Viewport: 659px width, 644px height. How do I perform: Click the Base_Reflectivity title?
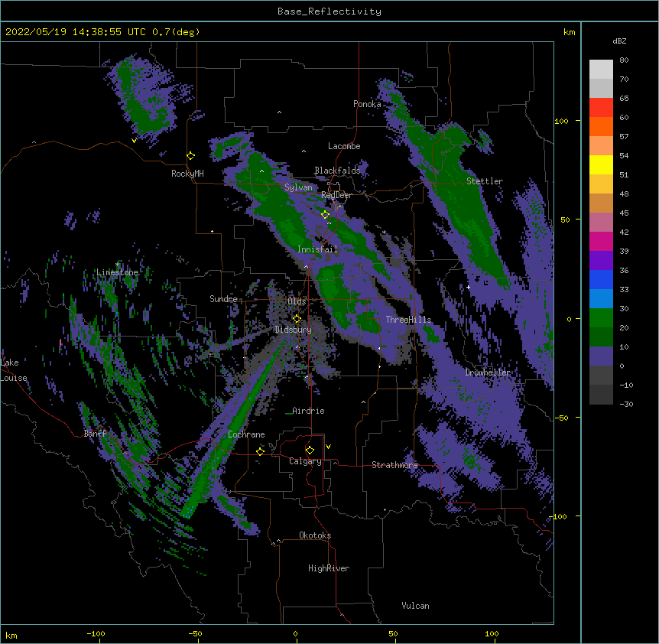[x=329, y=11]
